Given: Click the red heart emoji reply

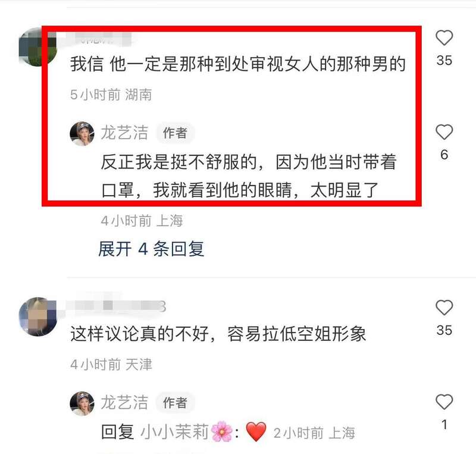Looking at the screenshot, I should pyautogui.click(x=256, y=431).
